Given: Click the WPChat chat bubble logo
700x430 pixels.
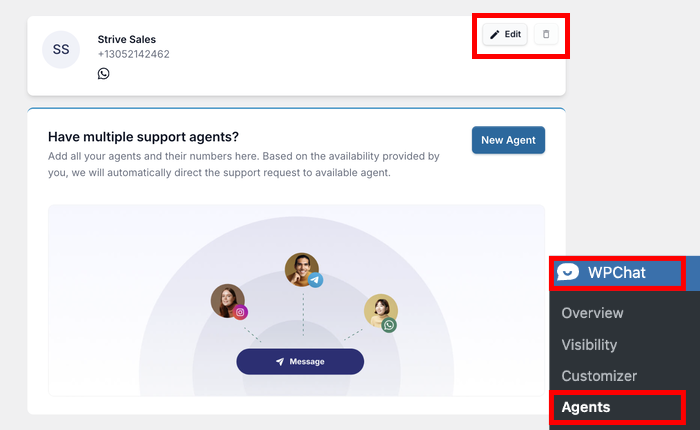Looking at the screenshot, I should (568, 273).
